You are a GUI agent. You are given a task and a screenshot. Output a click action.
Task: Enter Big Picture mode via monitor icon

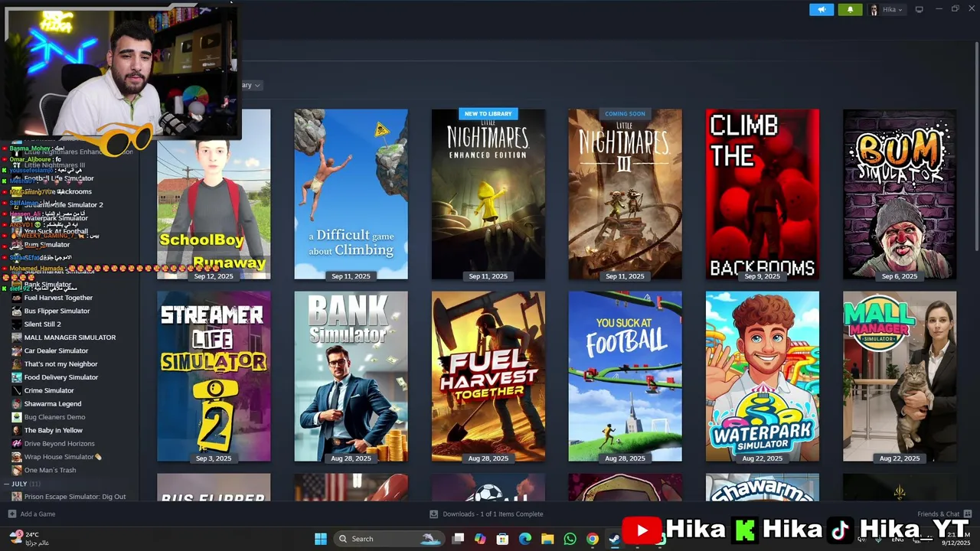(x=920, y=9)
